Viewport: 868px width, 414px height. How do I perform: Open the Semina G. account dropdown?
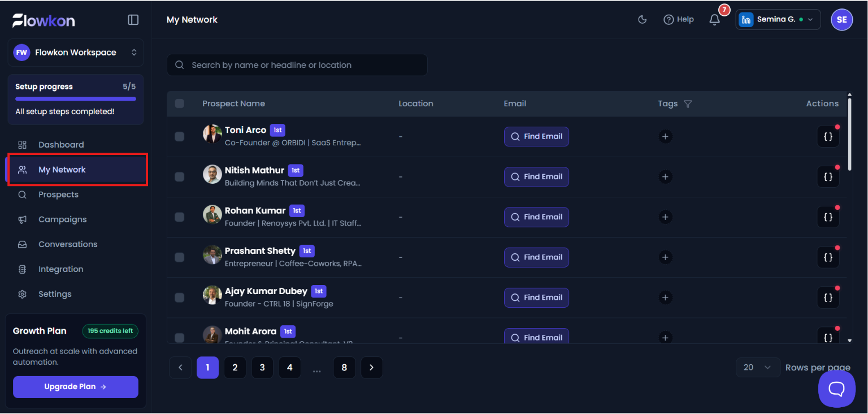click(x=778, y=20)
